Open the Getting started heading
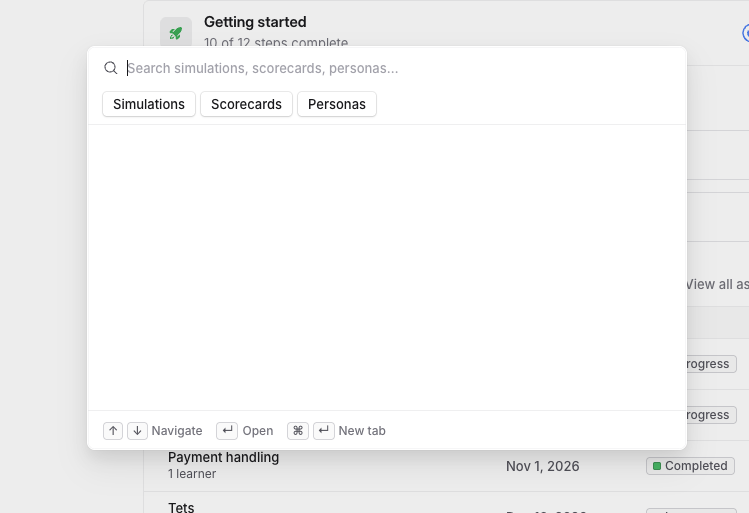Image resolution: width=749 pixels, height=513 pixels. click(255, 22)
